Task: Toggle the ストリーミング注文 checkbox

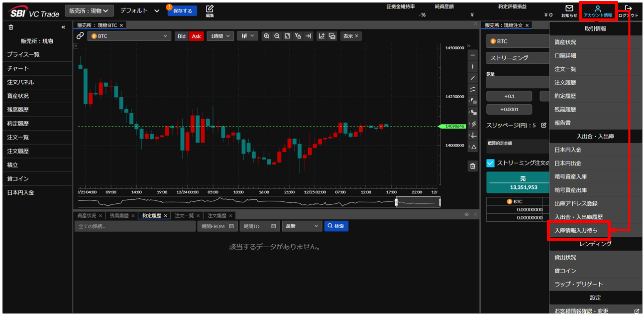Action: click(x=490, y=163)
